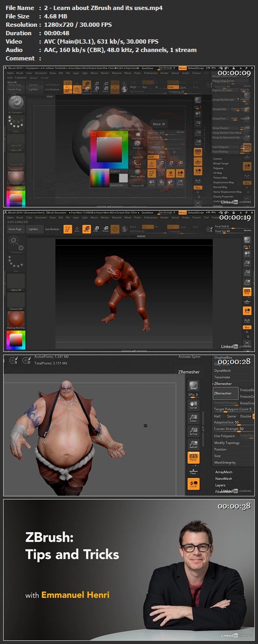Open Render menu in 00:00:19 frame
Image resolution: width=258 pixels, height=644 pixels.
click(164, 217)
